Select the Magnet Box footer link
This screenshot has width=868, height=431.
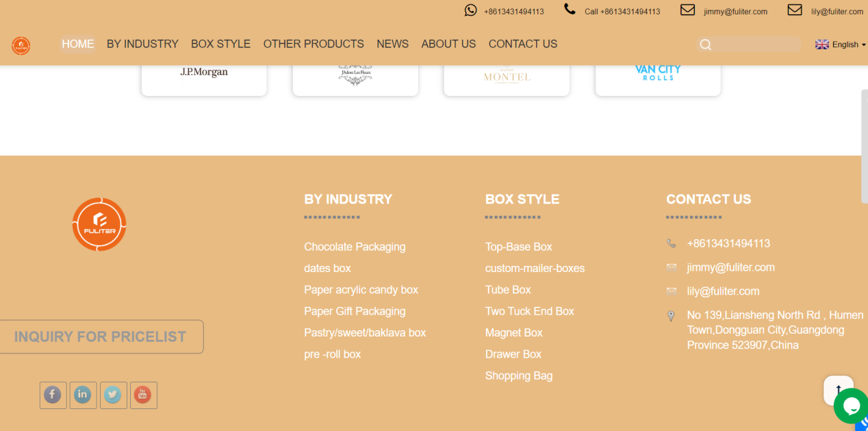[513, 333]
